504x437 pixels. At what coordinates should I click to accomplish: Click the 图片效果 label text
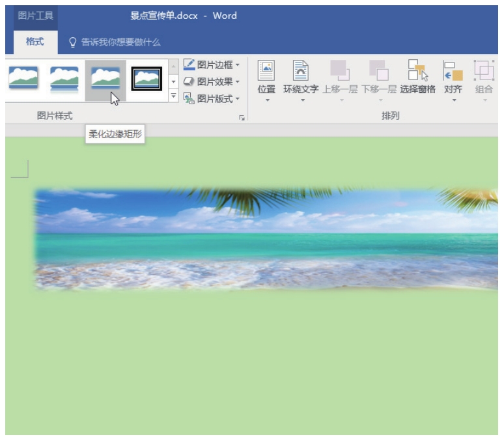pyautogui.click(x=215, y=81)
